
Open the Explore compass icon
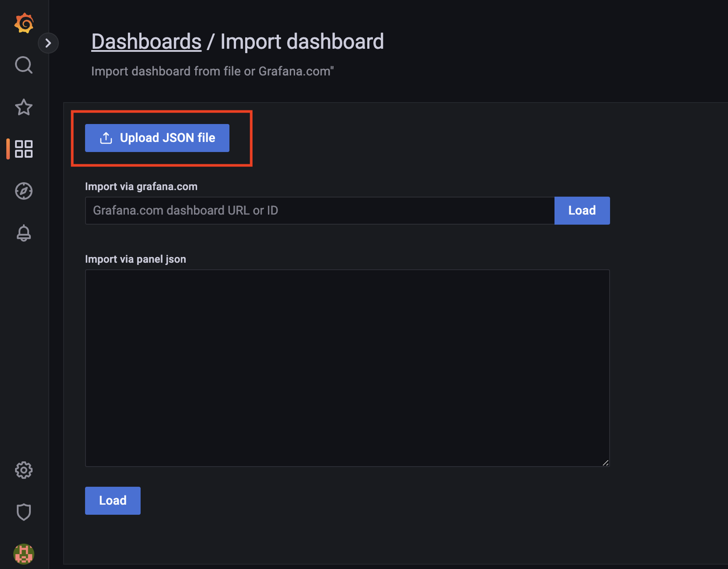click(x=24, y=191)
